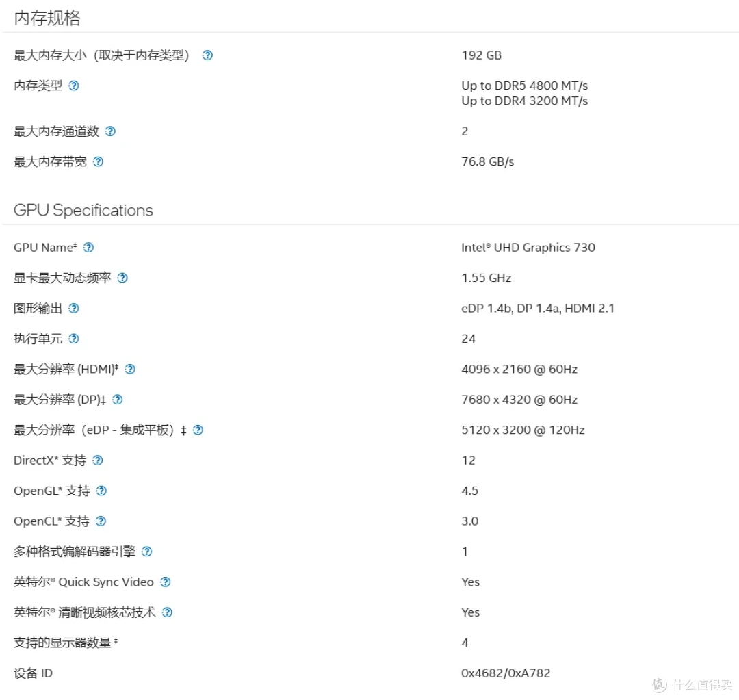Click the supported displays value 4
The width and height of the screenshot is (739, 700).
click(x=465, y=643)
